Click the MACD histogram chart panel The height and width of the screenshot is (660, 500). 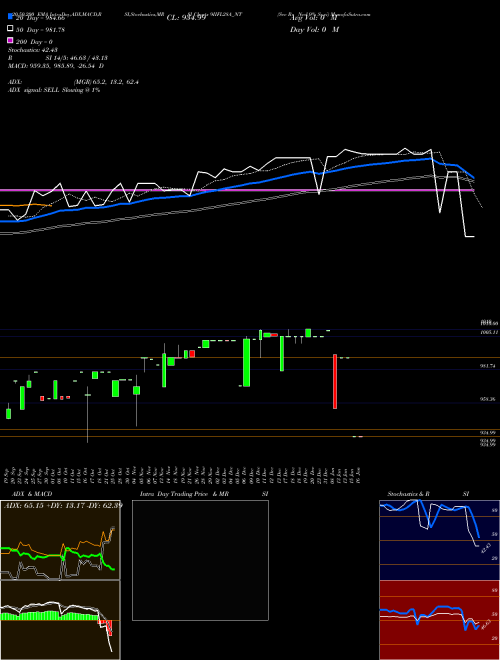pos(60,620)
